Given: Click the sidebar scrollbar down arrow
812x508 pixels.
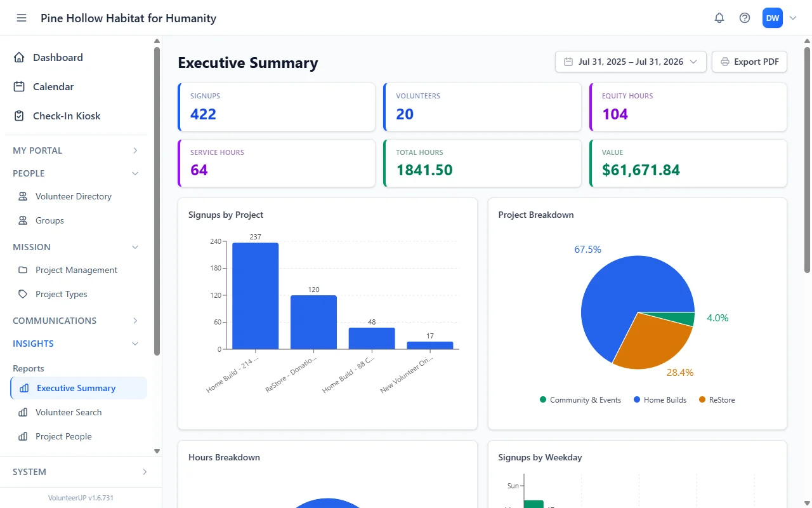Looking at the screenshot, I should (157, 451).
